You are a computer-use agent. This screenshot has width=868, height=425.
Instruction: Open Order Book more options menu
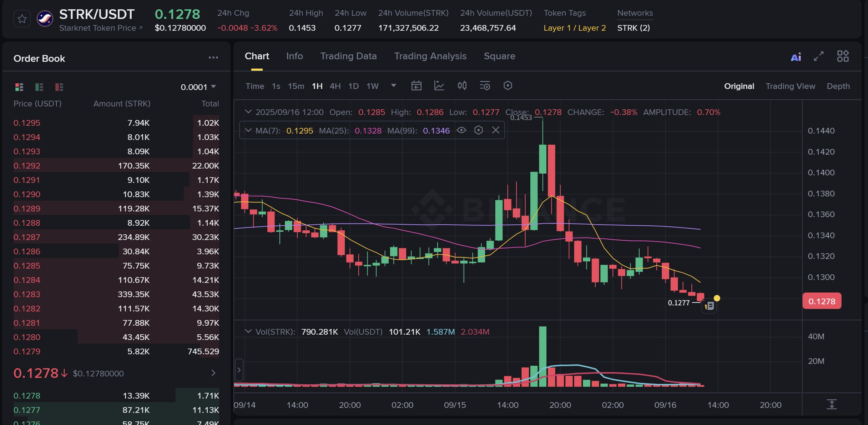213,57
